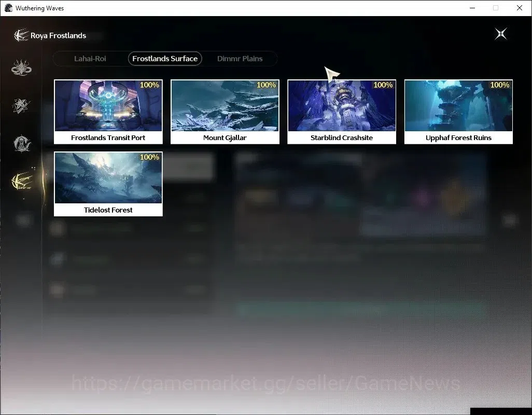532x415 pixels.
Task: Open the Dimmr Plains tab
Action: pos(240,59)
